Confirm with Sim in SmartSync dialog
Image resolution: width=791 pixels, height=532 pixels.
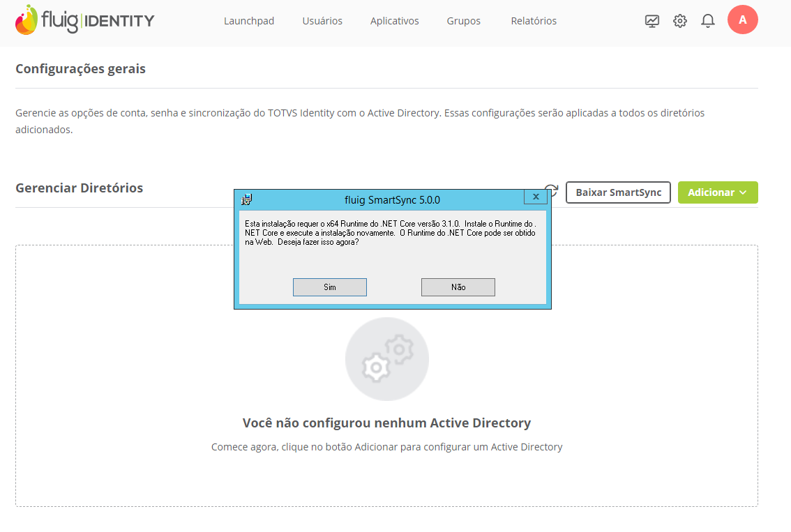[330, 287]
